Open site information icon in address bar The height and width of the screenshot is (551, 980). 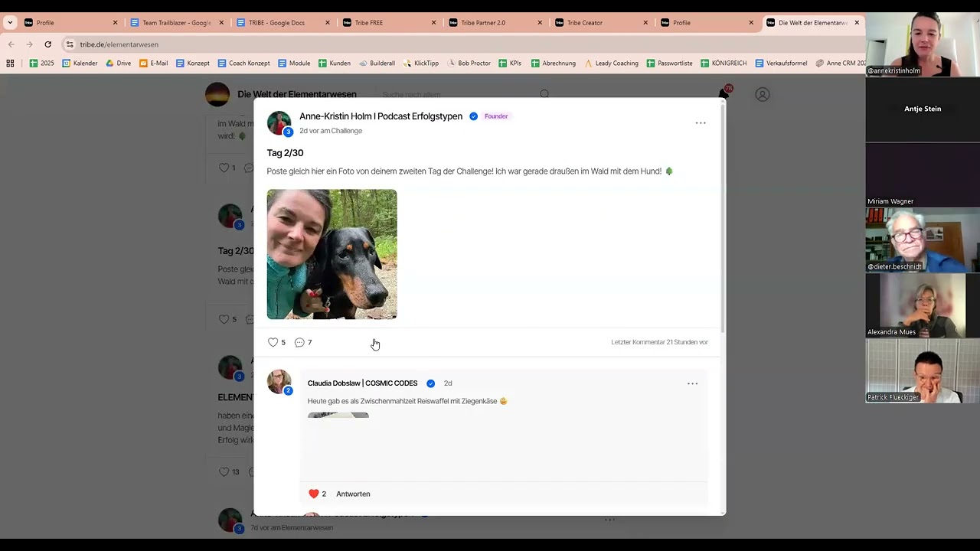pyautogui.click(x=70, y=44)
